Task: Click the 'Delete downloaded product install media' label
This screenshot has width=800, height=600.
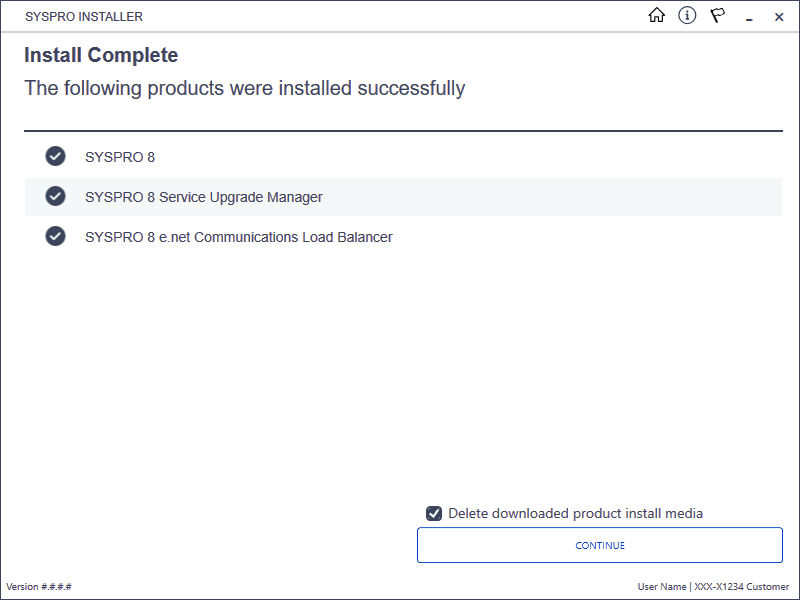Action: click(x=575, y=513)
